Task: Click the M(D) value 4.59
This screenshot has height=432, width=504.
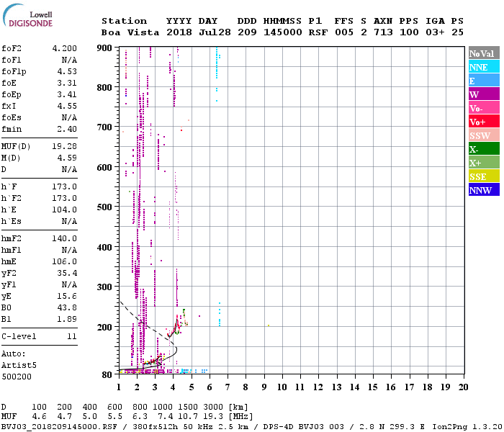Action: [67, 158]
